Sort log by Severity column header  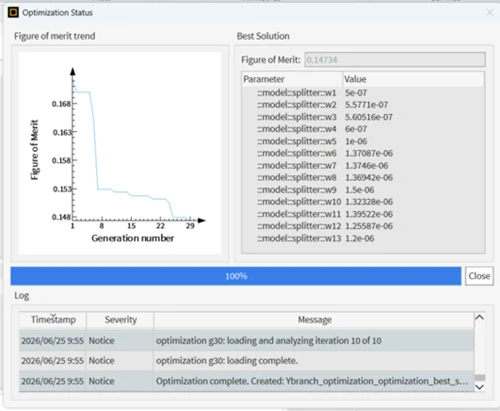click(x=120, y=320)
